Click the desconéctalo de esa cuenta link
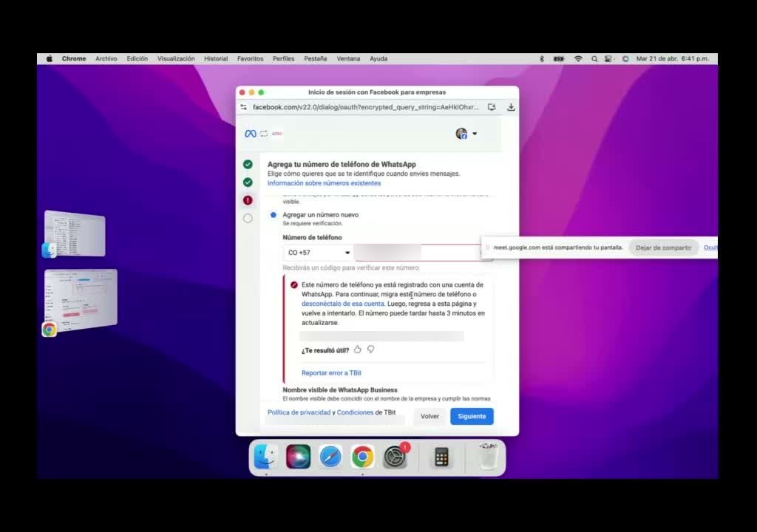This screenshot has height=532, width=757. [343, 304]
